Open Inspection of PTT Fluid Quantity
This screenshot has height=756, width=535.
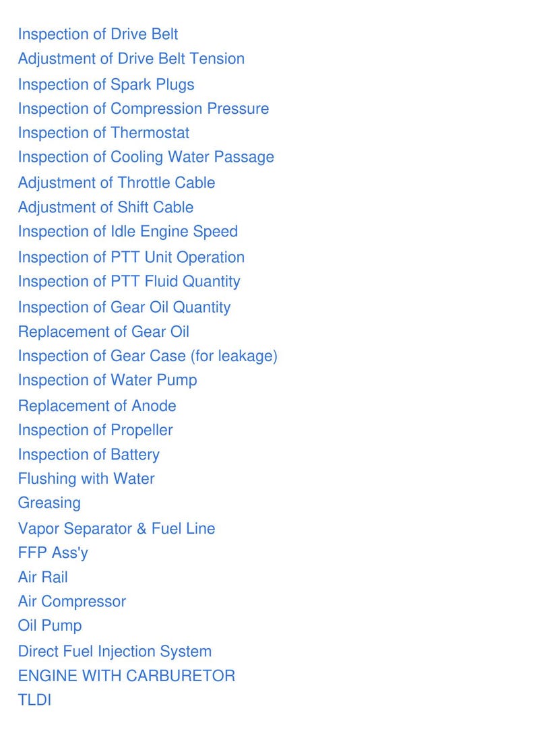[129, 282]
